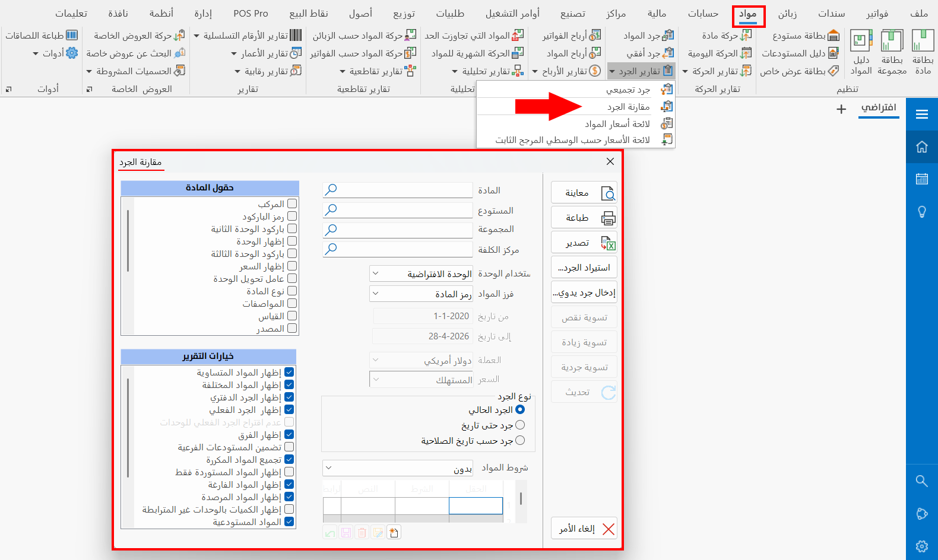Screen dimensions: 938x560
Task: Click تصدير export button
Action: 584,243
